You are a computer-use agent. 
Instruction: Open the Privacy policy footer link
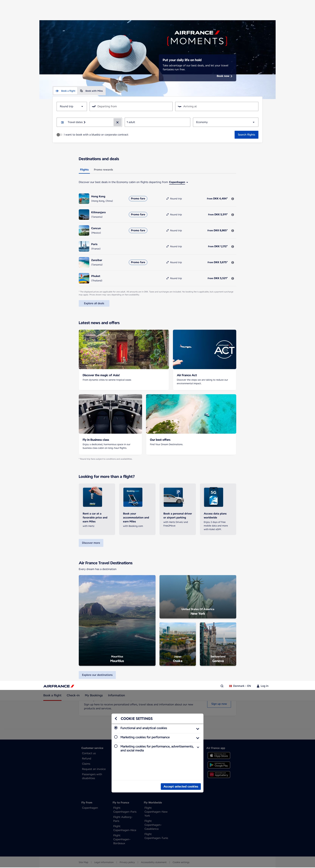click(127, 862)
